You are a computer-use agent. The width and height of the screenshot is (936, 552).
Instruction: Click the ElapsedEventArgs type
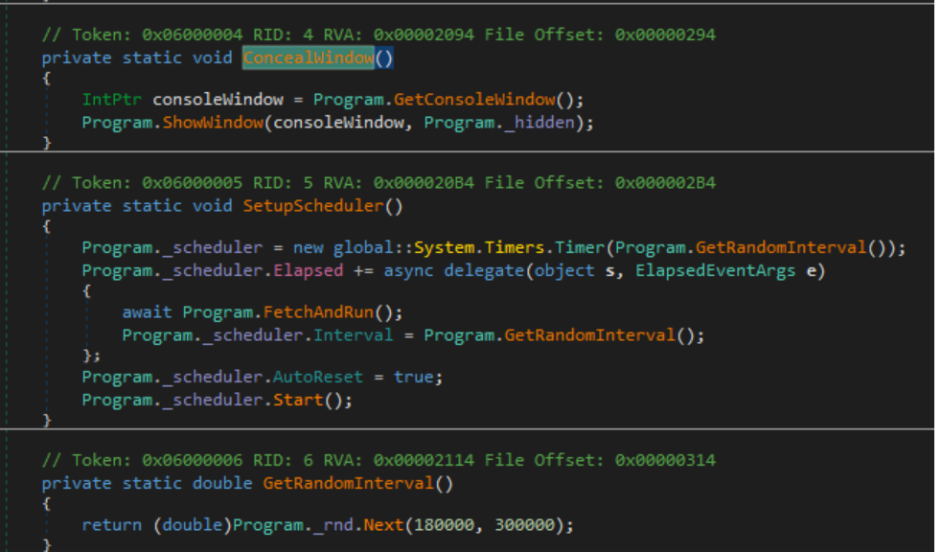715,270
